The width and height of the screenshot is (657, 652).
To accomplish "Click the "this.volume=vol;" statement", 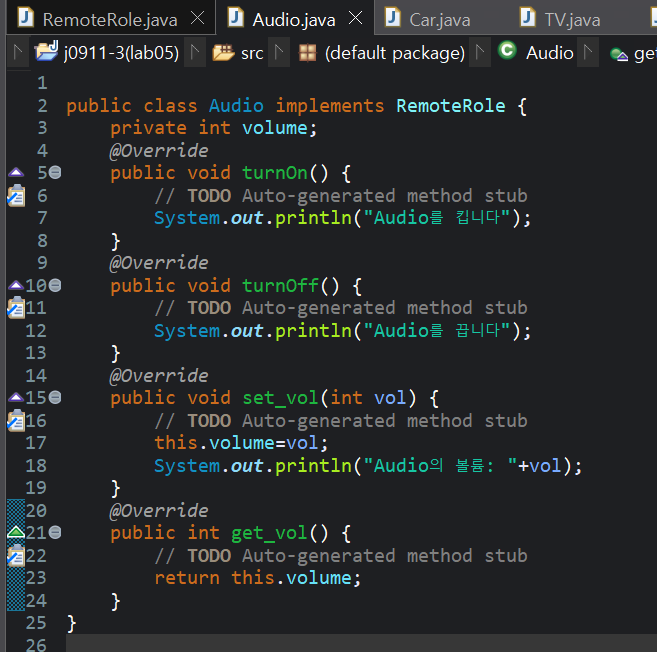I will tap(241, 443).
